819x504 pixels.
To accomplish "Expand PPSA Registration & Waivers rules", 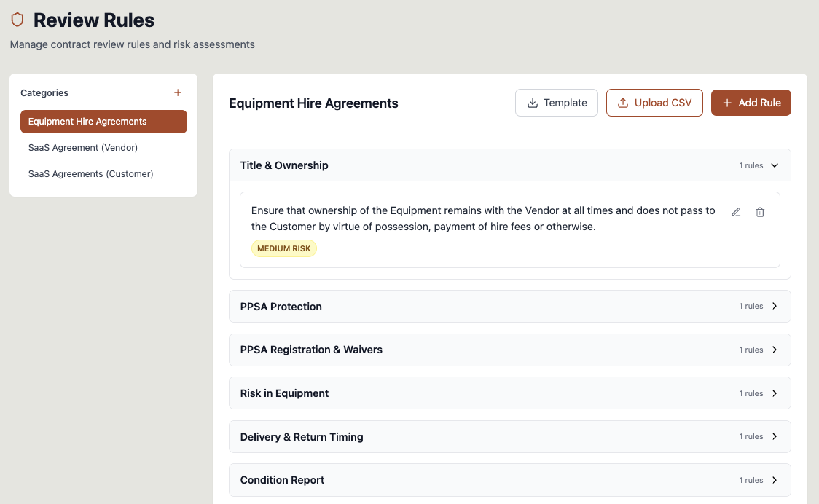I will pyautogui.click(x=775, y=350).
